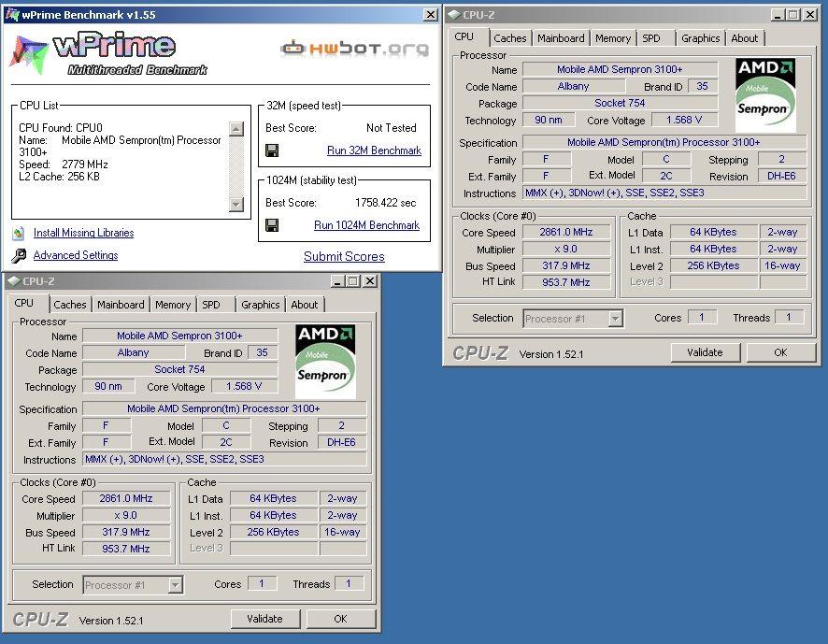Screen dimensions: 828x644
Task: Open the Caches tab in right CPU-Z
Action: tap(509, 38)
